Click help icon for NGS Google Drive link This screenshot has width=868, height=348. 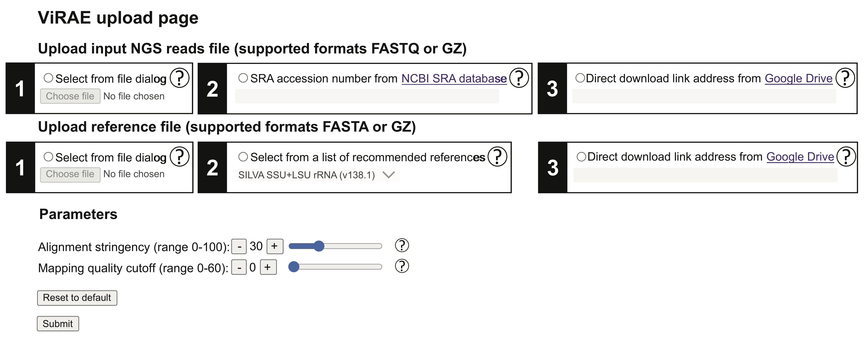point(845,78)
